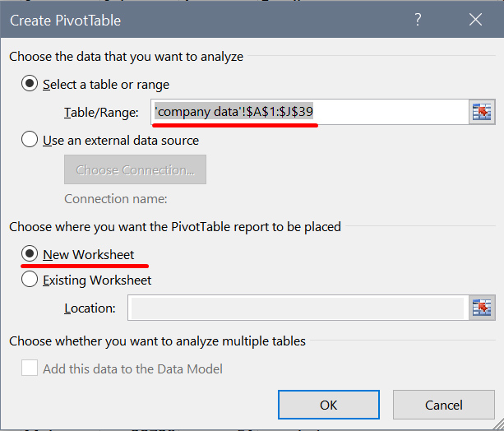Click the range selector icon beside Location
Image resolution: width=504 pixels, height=431 pixels.
pyautogui.click(x=481, y=308)
